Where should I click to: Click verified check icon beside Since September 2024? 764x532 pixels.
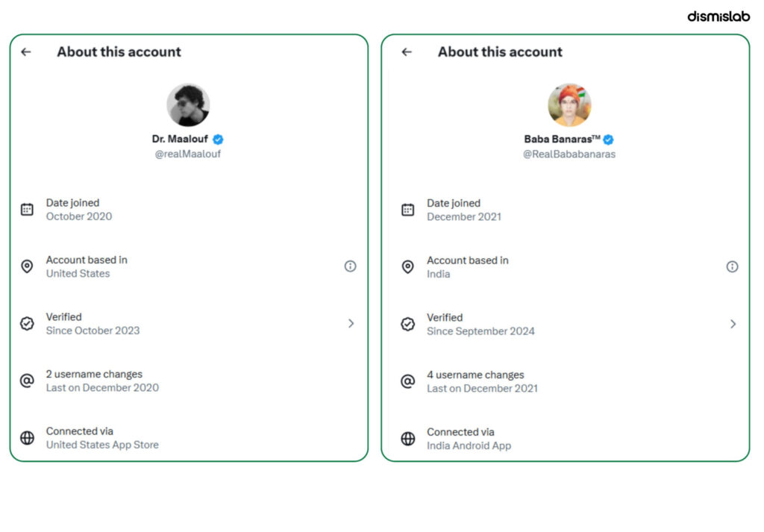(x=408, y=324)
